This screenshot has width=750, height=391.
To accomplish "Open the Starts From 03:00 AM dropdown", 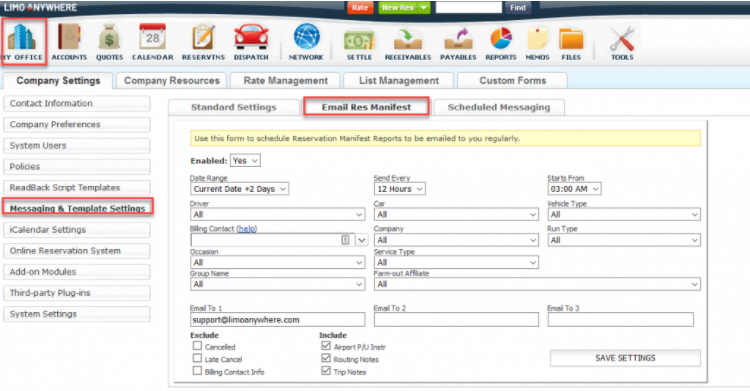I will click(574, 189).
